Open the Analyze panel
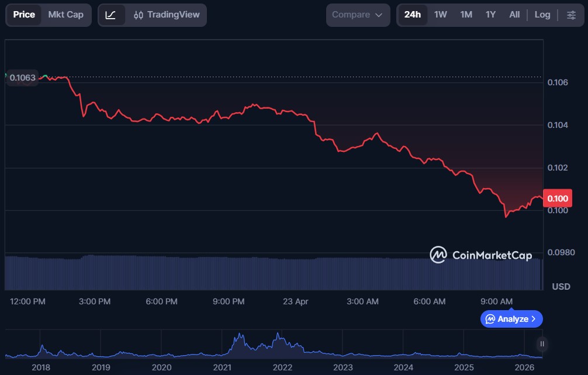This screenshot has height=375, width=588. (x=511, y=319)
